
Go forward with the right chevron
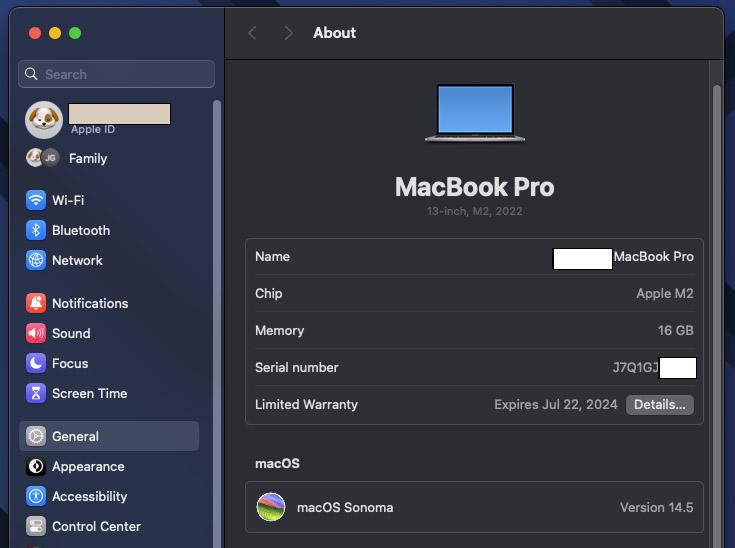coord(289,33)
